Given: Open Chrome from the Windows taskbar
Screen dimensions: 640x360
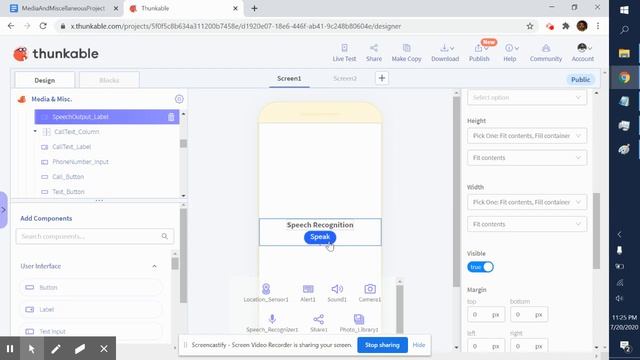Looking at the screenshot, I should (x=624, y=78).
